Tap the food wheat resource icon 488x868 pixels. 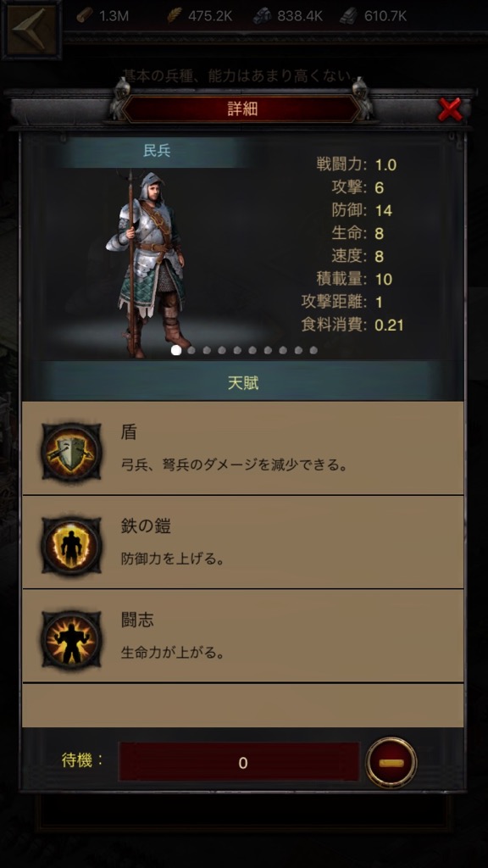point(174,15)
